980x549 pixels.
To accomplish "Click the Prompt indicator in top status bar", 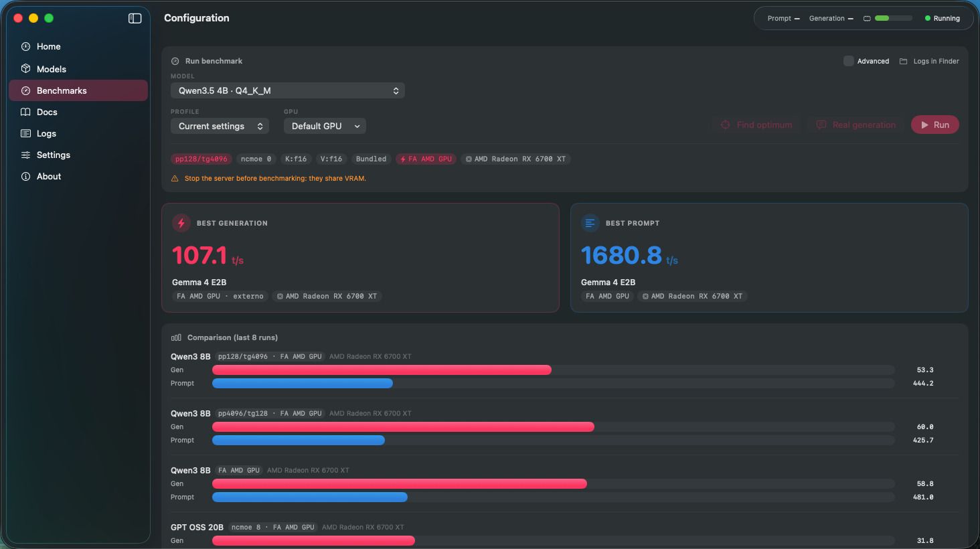I will [x=783, y=18].
